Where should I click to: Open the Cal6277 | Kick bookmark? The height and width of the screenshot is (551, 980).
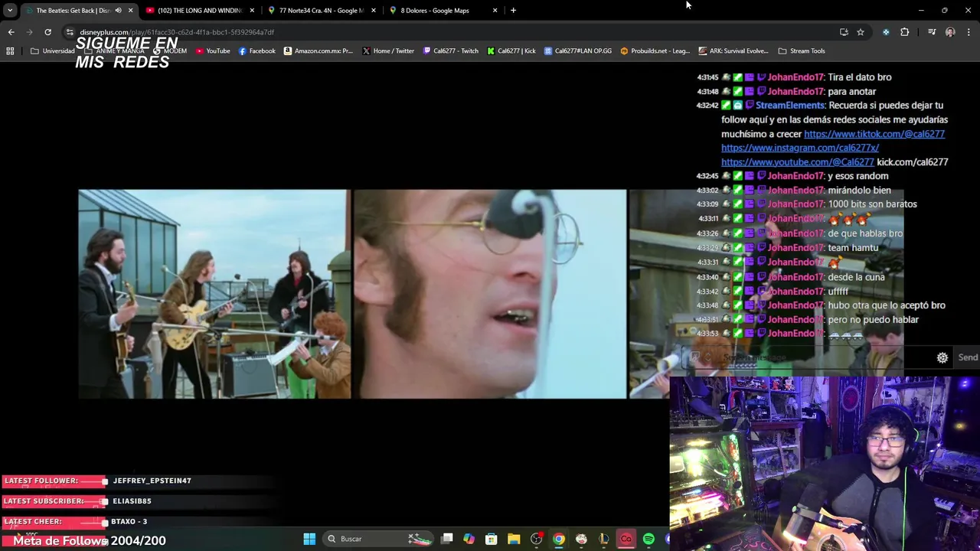(511, 51)
